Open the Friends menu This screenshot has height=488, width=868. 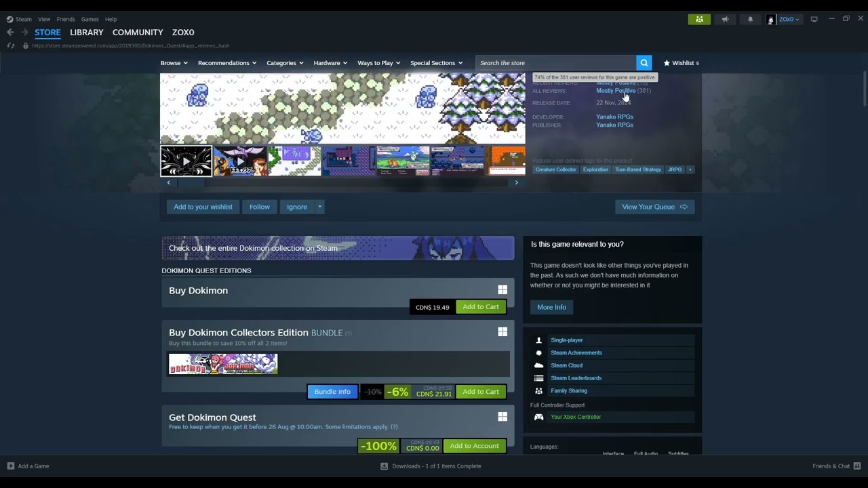[x=66, y=19]
